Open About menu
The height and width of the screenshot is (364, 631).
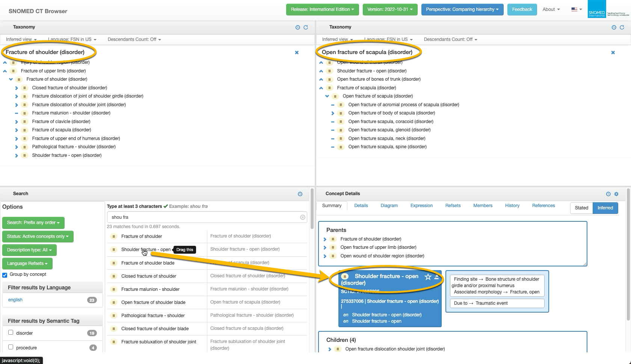click(x=551, y=9)
